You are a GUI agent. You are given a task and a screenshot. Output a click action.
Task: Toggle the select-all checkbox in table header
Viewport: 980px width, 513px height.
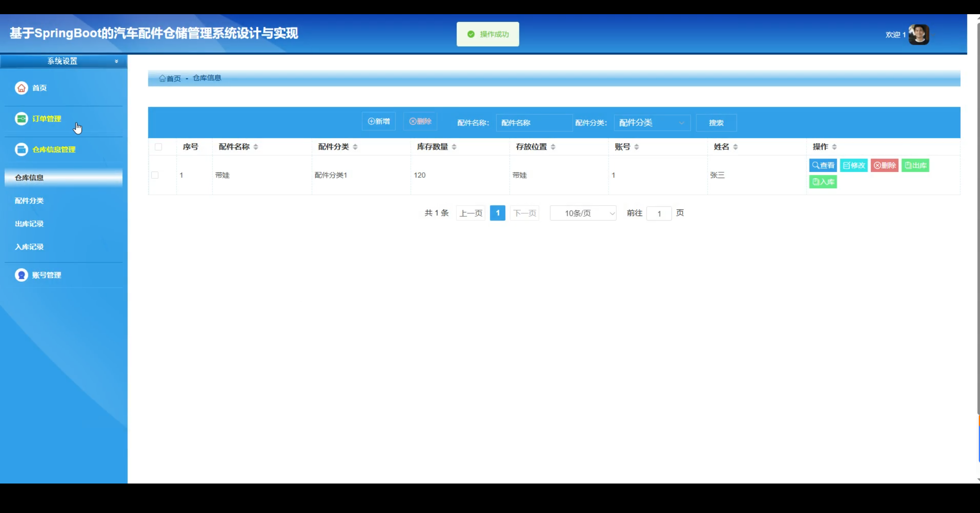158,147
